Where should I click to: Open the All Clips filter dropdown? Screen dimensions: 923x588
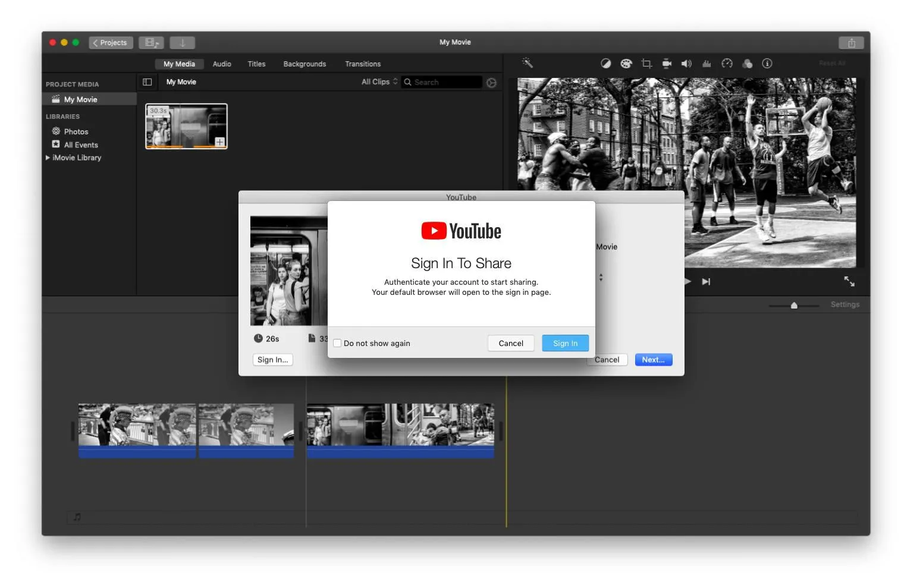click(x=378, y=82)
